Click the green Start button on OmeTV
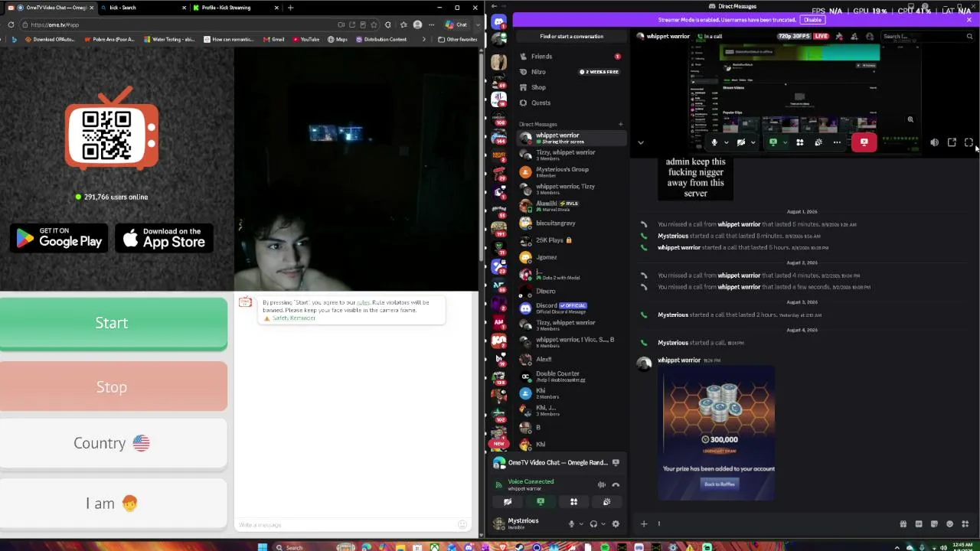 112,323
